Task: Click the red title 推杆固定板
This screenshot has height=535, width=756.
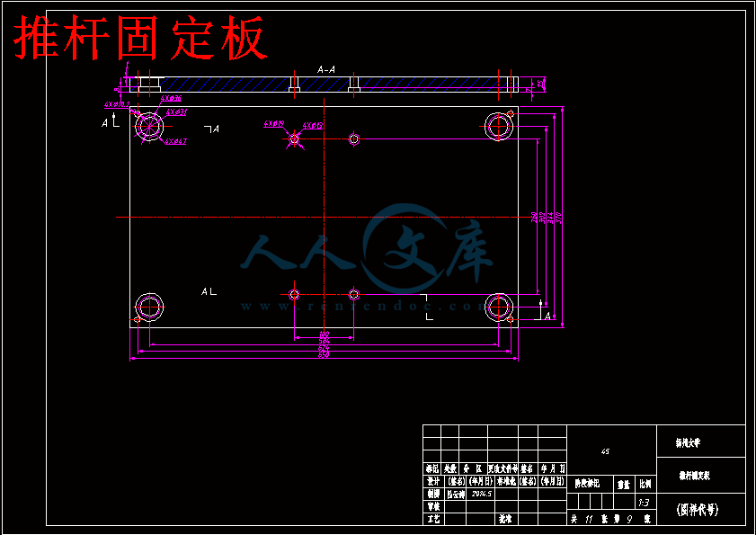Action: coord(140,38)
